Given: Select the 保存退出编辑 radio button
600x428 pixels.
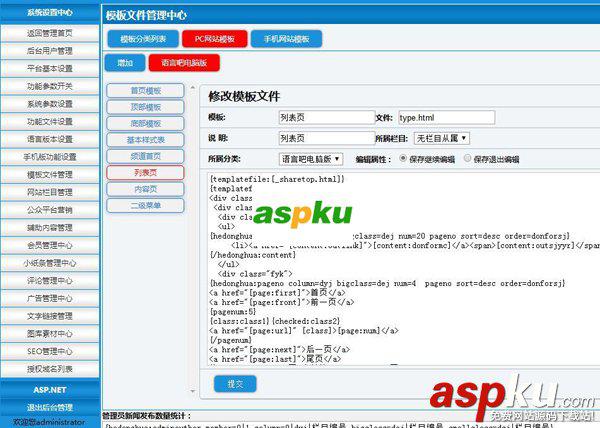Looking at the screenshot, I should click(x=467, y=158).
